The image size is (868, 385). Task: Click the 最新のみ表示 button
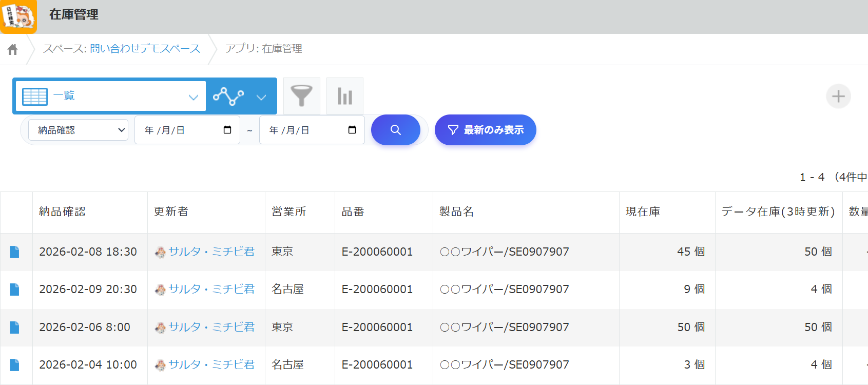[x=486, y=130]
